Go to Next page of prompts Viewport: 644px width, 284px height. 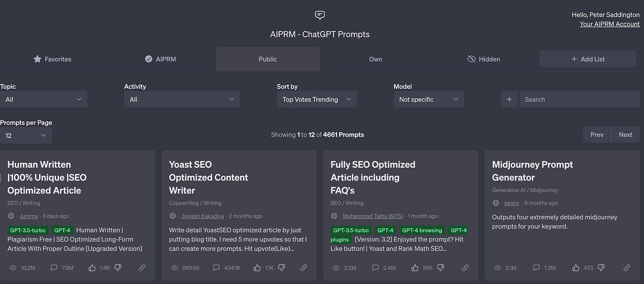pyautogui.click(x=625, y=134)
